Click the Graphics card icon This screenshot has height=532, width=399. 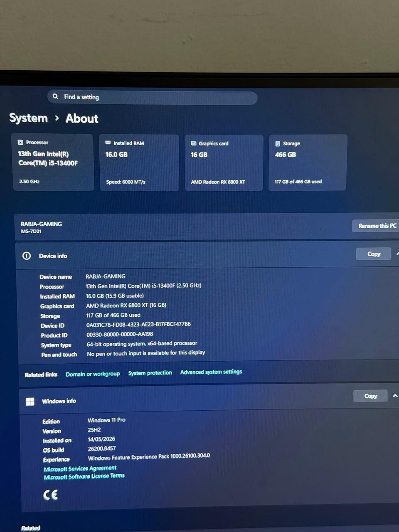[x=194, y=143]
